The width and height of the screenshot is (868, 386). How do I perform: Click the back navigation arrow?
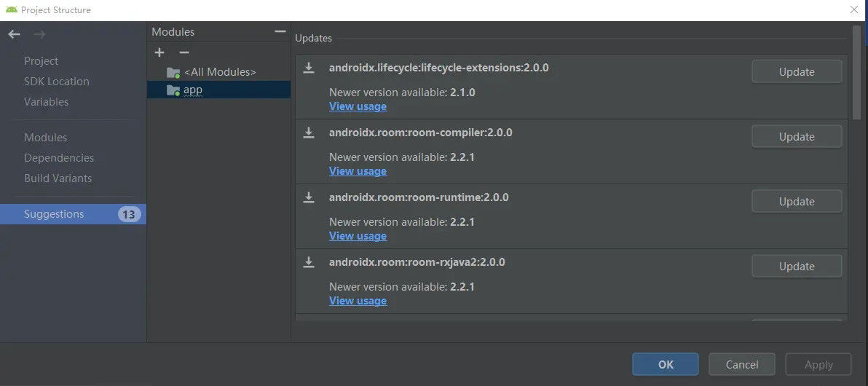15,34
